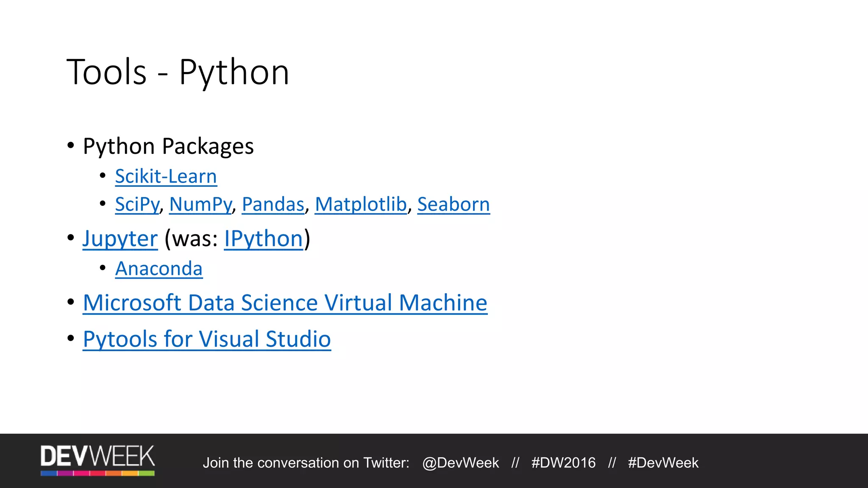Click the #DevWeek hashtag in footer
The height and width of the screenshot is (488, 868).
coord(663,463)
